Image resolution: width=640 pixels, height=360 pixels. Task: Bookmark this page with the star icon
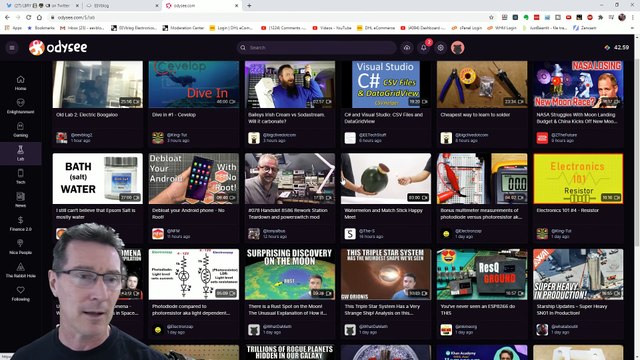pyautogui.click(x=491, y=17)
